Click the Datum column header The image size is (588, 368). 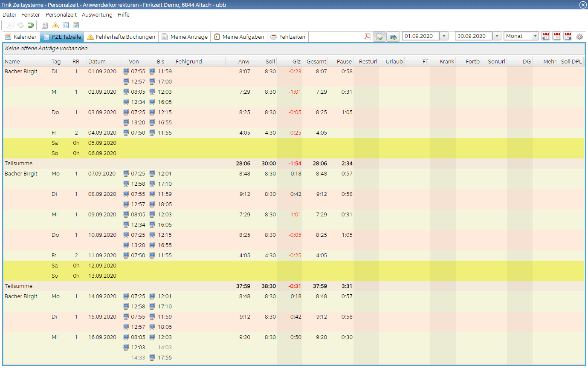pos(104,62)
